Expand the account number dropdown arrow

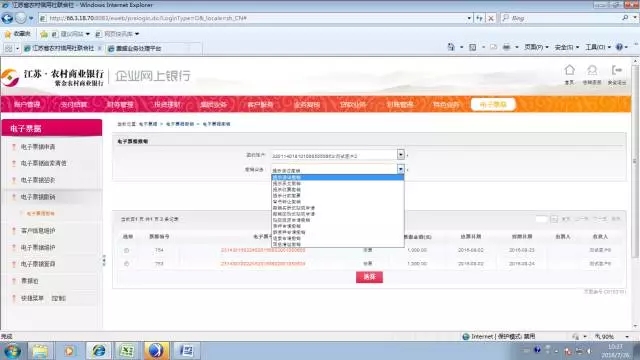(x=400, y=154)
